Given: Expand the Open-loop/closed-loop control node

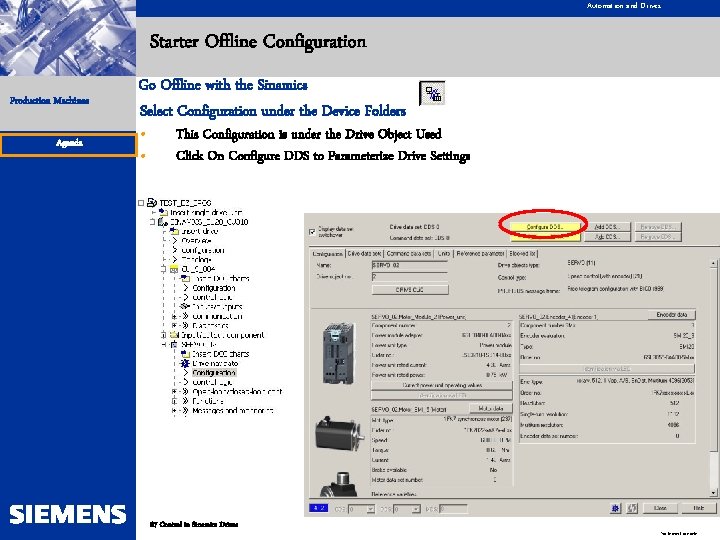Looking at the screenshot, I should (x=174, y=392).
